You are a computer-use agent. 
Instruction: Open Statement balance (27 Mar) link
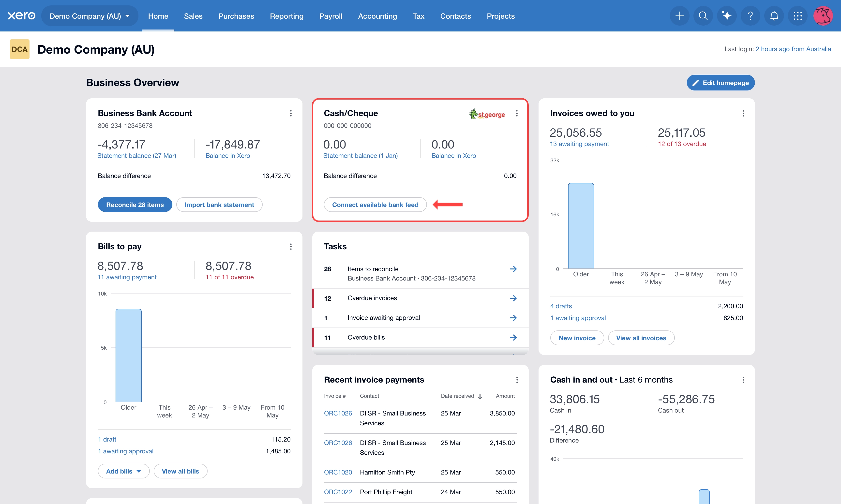(x=136, y=156)
